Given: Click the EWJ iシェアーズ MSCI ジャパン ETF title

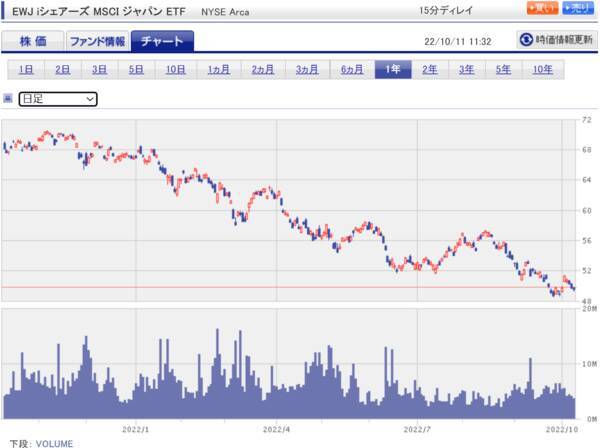Looking at the screenshot, I should pyautogui.click(x=99, y=11).
